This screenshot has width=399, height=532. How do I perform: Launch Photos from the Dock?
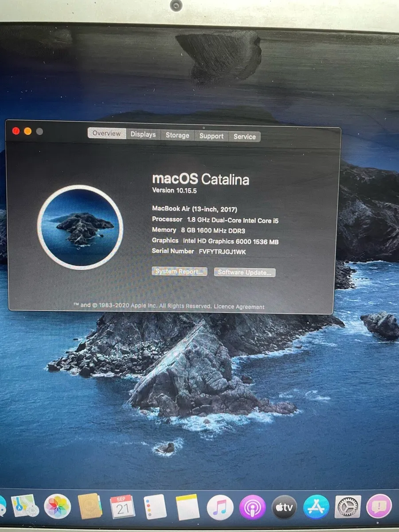tap(58, 506)
